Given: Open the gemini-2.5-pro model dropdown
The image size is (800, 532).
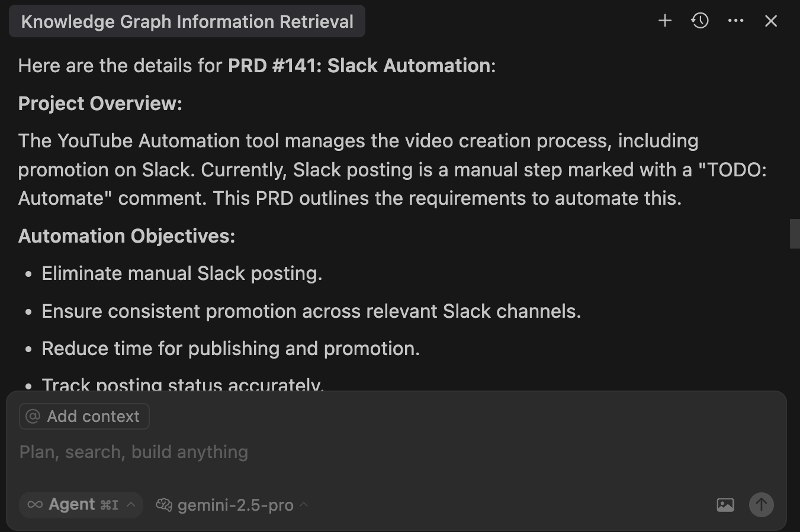Looking at the screenshot, I should coord(232,505).
